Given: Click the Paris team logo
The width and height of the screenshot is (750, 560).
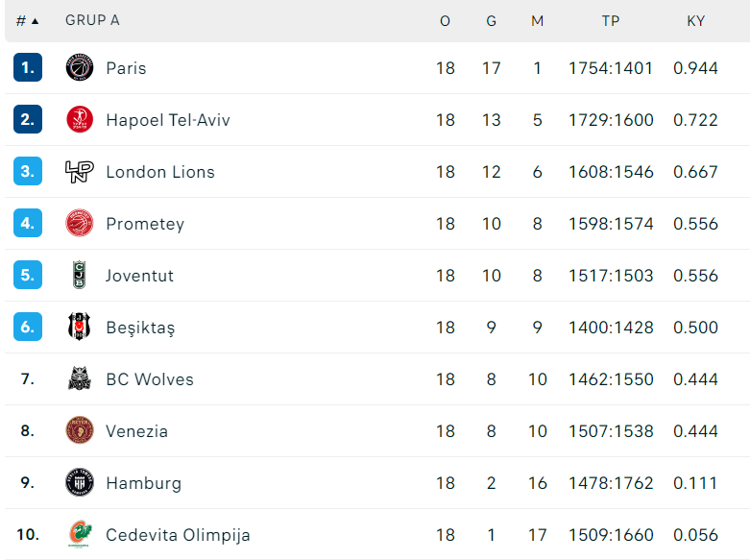Looking at the screenshot, I should point(80,68).
